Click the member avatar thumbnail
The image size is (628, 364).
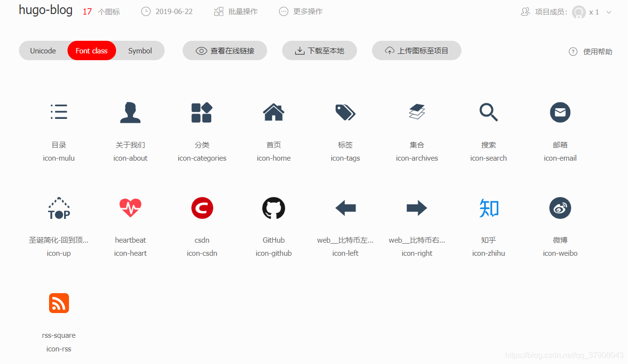(578, 12)
